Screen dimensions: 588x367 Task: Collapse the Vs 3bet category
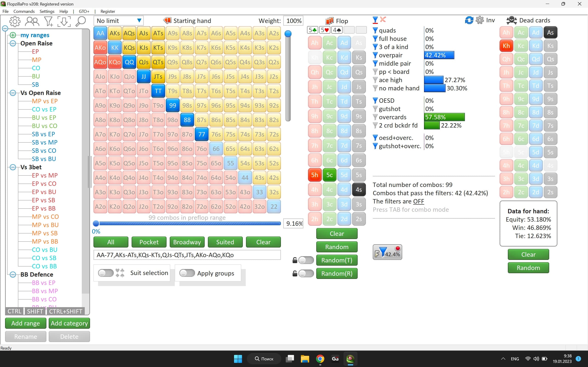click(x=13, y=167)
